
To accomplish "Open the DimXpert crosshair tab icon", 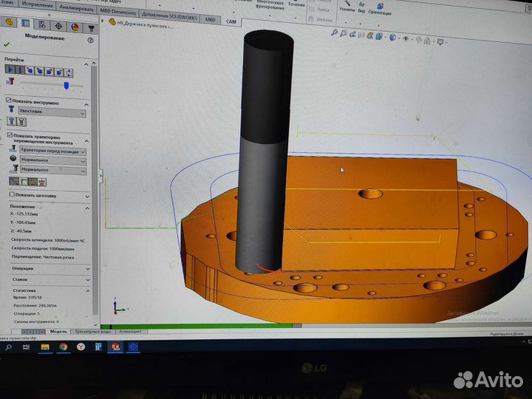I will (x=58, y=25).
